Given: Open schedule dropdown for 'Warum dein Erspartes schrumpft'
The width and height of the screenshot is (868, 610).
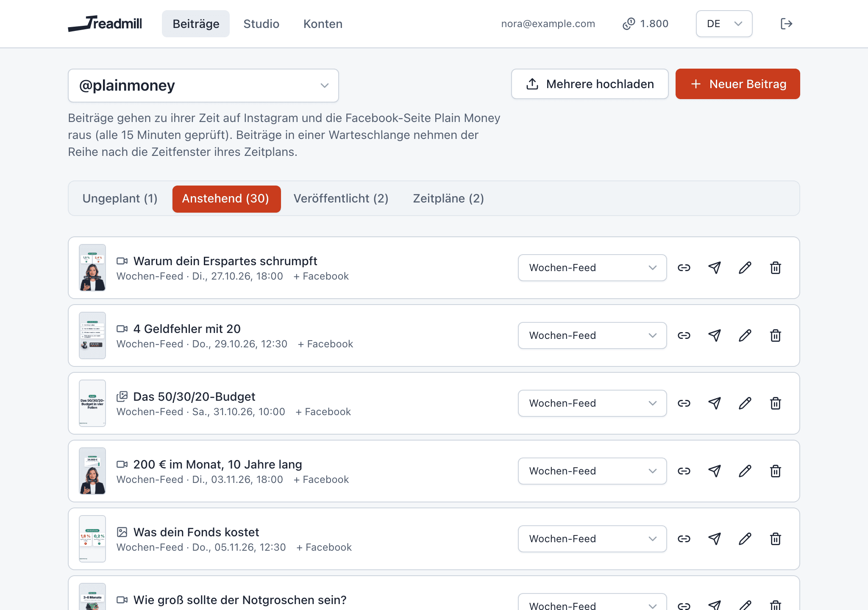Looking at the screenshot, I should pyautogui.click(x=592, y=268).
